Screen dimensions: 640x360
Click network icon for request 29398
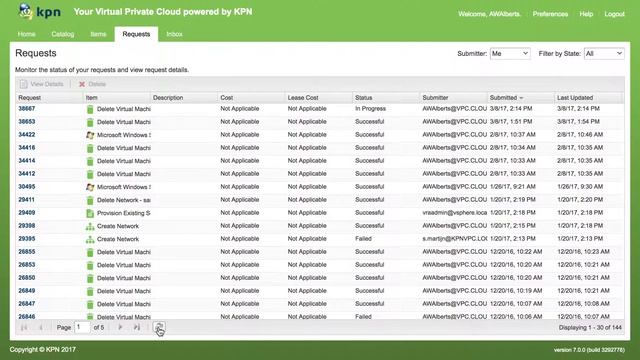tap(90, 226)
